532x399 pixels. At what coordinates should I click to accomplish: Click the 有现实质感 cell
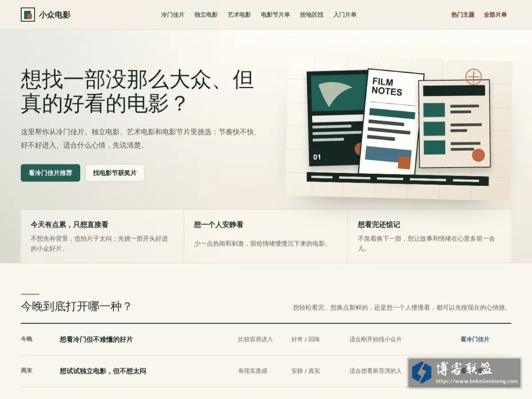point(253,371)
